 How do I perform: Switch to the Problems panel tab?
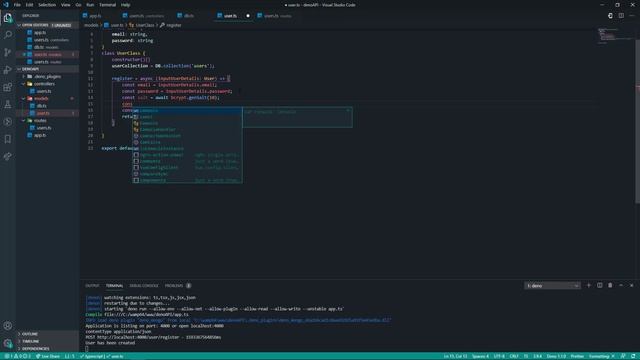(x=174, y=286)
